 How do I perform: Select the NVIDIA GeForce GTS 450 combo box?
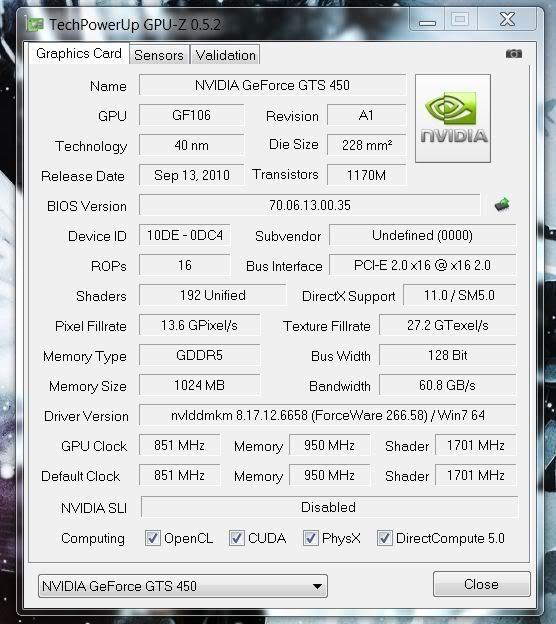tap(183, 586)
